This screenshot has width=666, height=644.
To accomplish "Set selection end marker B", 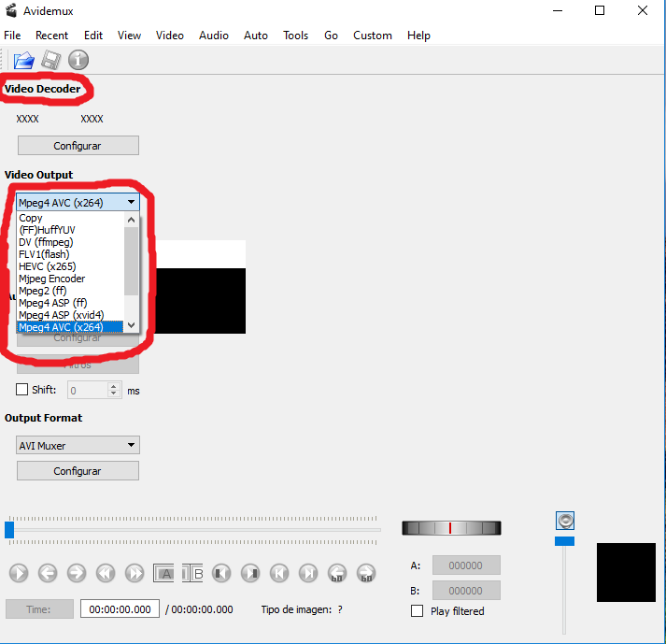I will (192, 573).
